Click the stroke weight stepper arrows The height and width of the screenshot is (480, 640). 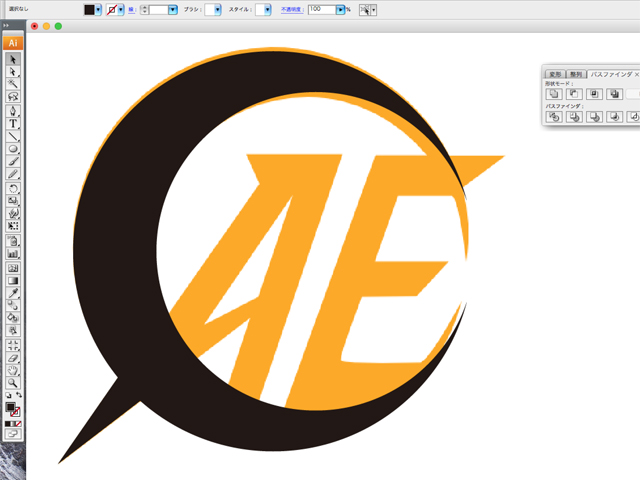tap(144, 10)
